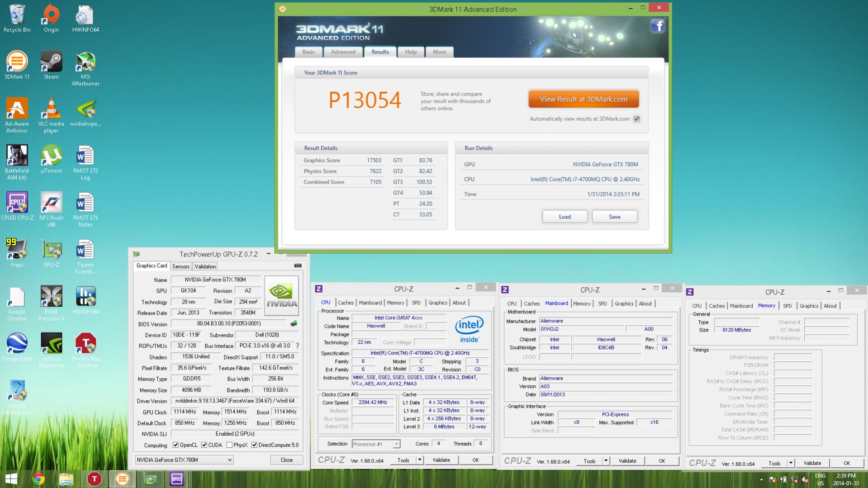Screen dimensions: 868x488
Task: Click the Load button in Run Details
Action: pos(564,217)
